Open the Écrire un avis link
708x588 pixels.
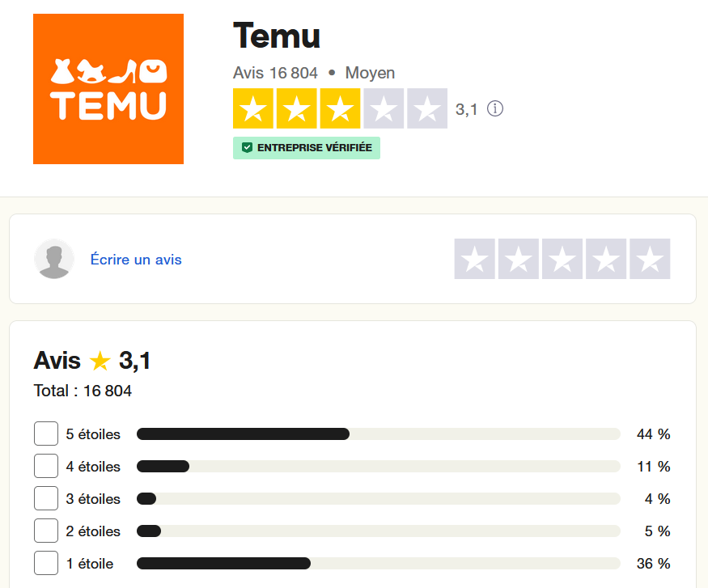[x=136, y=260]
